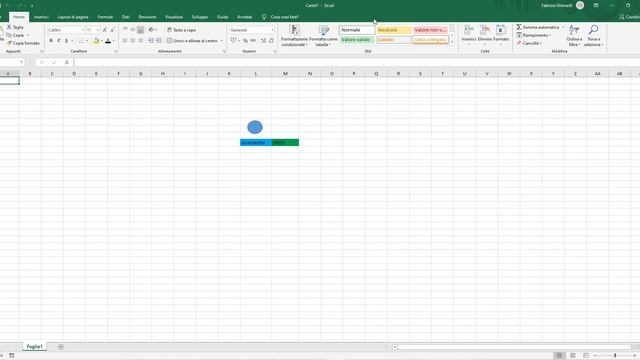Apply the percent style icon
Image resolution: width=640 pixels, height=360 pixels.
[245, 41]
